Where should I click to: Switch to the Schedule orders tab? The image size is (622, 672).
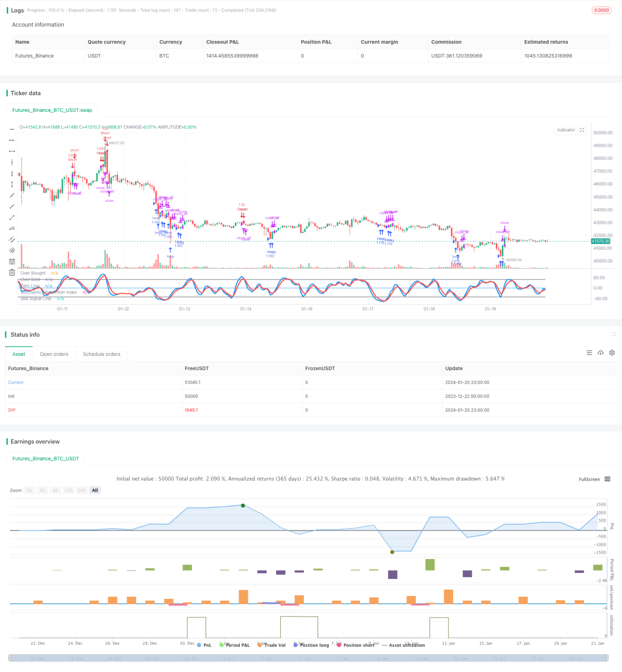(101, 354)
